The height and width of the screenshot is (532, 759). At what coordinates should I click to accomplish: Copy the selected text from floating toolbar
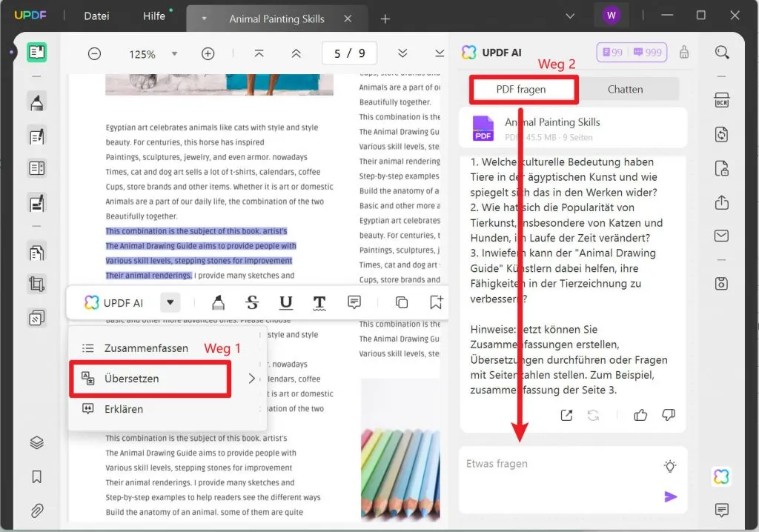tap(402, 302)
